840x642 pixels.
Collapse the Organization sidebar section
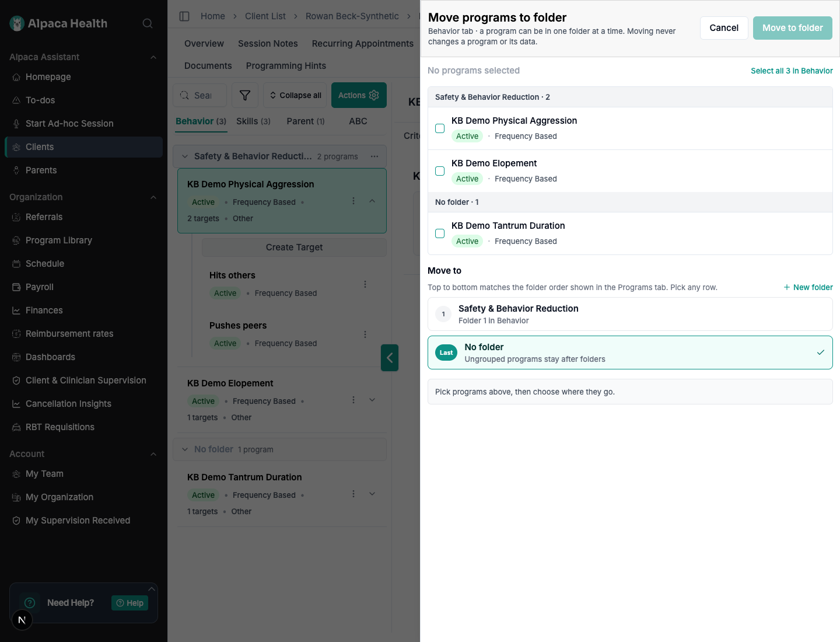pos(153,197)
